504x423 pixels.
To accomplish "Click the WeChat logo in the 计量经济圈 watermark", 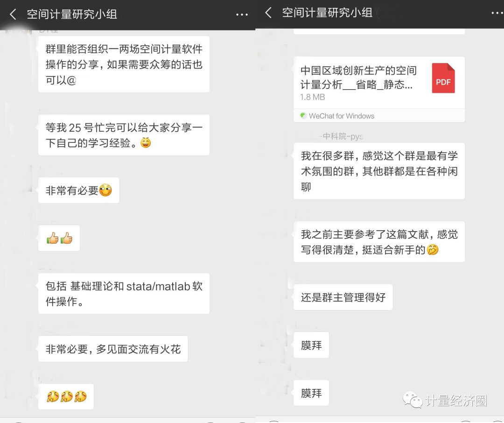I will (x=413, y=400).
